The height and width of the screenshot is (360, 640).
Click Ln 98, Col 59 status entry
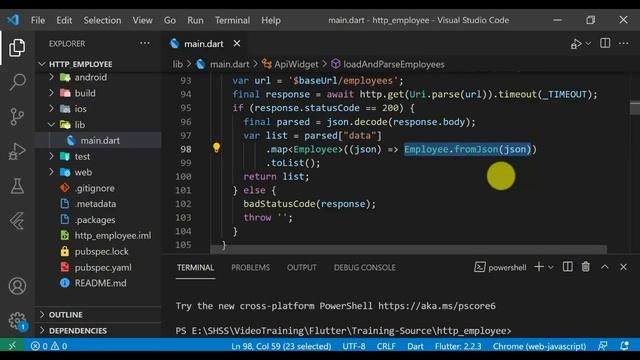[x=281, y=346]
